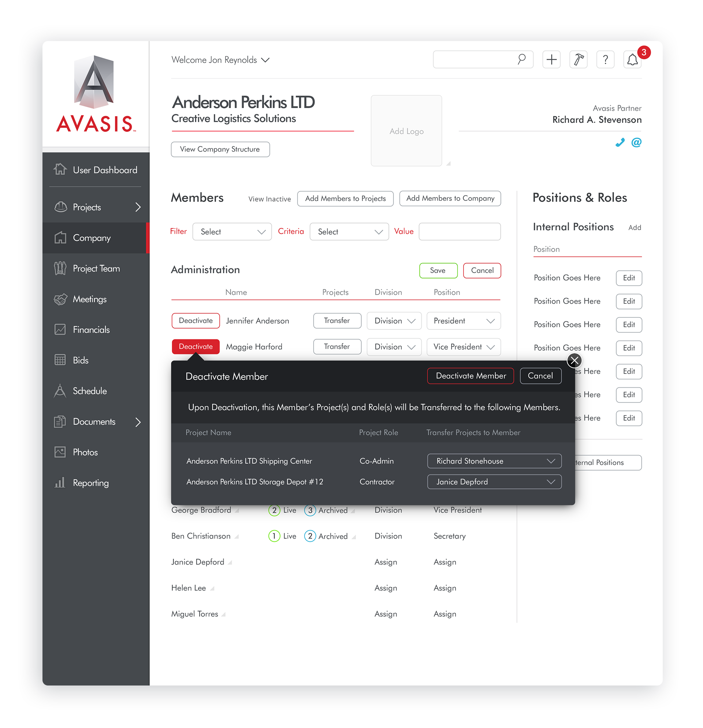703x728 pixels.
Task: Open the hammer tools icon
Action: [x=578, y=59]
